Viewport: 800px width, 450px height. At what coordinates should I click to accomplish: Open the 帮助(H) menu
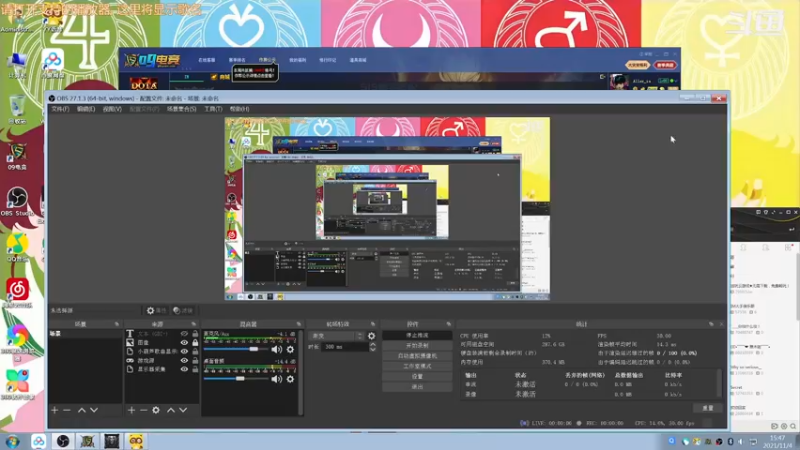[239, 109]
